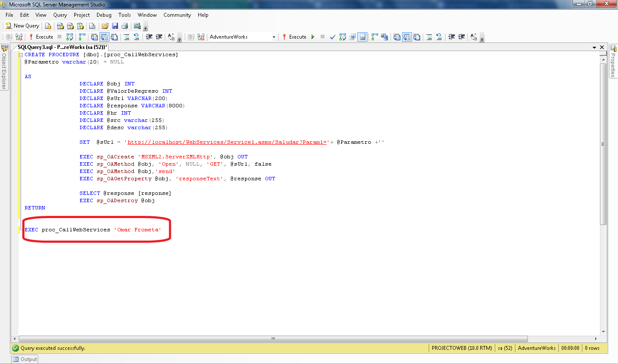Parse the query with the blue checkmark

pyautogui.click(x=333, y=37)
